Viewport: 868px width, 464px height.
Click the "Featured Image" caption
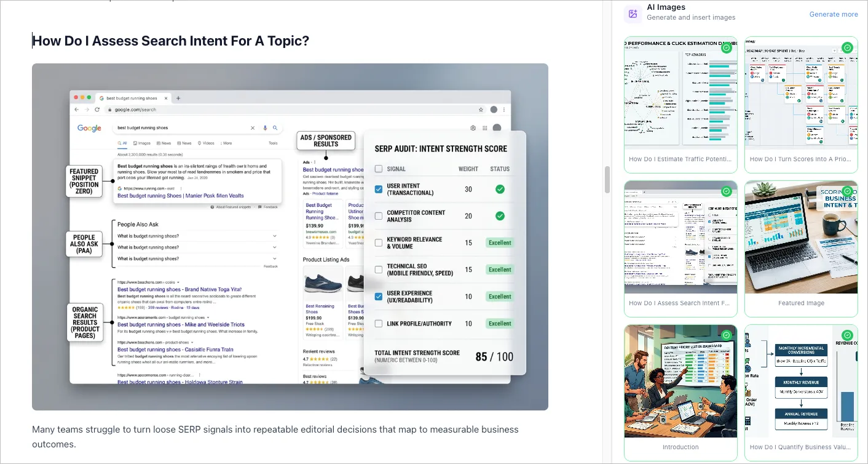point(801,303)
